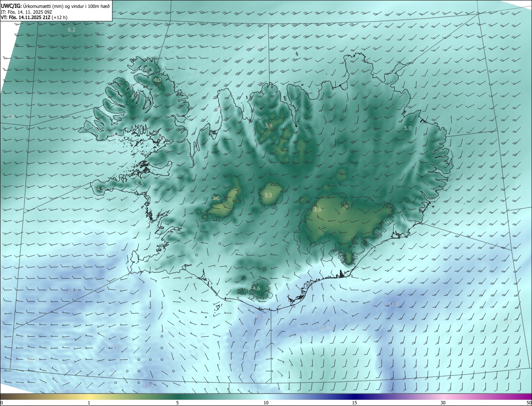The width and height of the screenshot is (532, 406).
Task: Click the precipitation color scale bar
Action: [x=266, y=396]
